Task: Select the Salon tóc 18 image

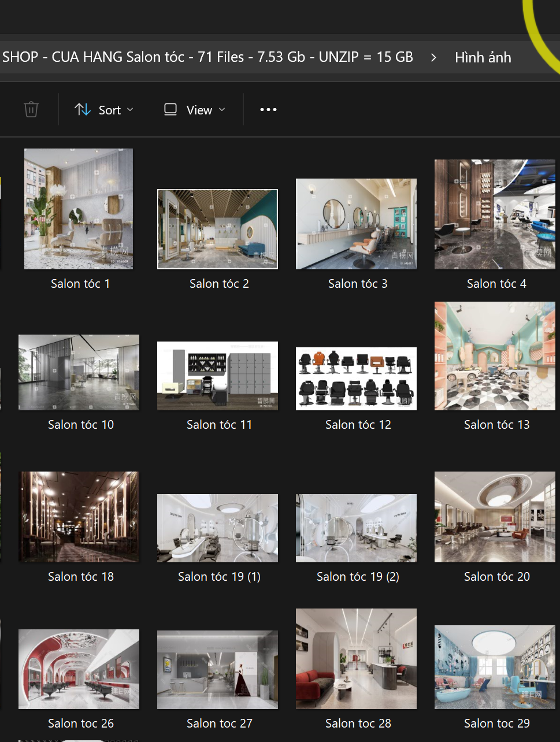Action: coord(79,517)
